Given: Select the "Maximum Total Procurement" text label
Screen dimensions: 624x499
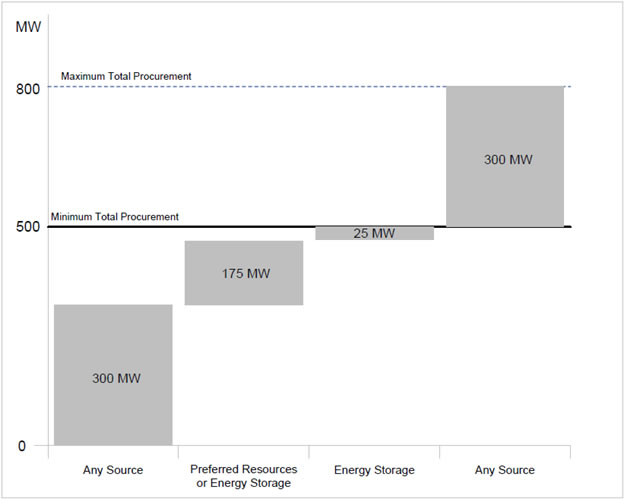Looking at the screenshot, I should click(126, 76).
